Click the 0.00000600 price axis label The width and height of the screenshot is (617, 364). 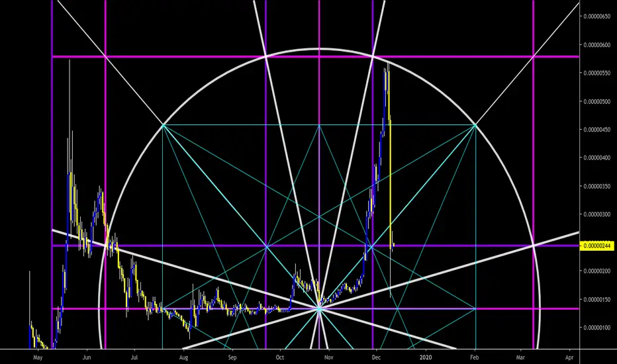(x=597, y=45)
